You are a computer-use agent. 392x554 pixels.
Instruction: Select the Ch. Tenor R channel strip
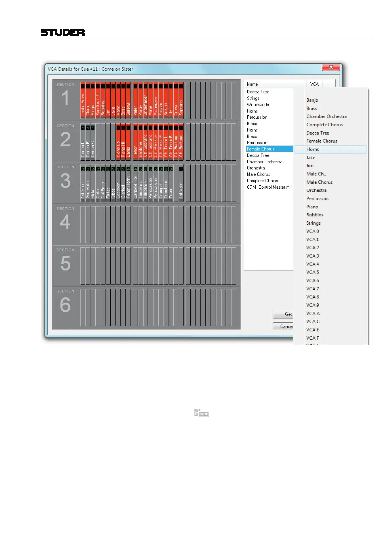coord(171,142)
